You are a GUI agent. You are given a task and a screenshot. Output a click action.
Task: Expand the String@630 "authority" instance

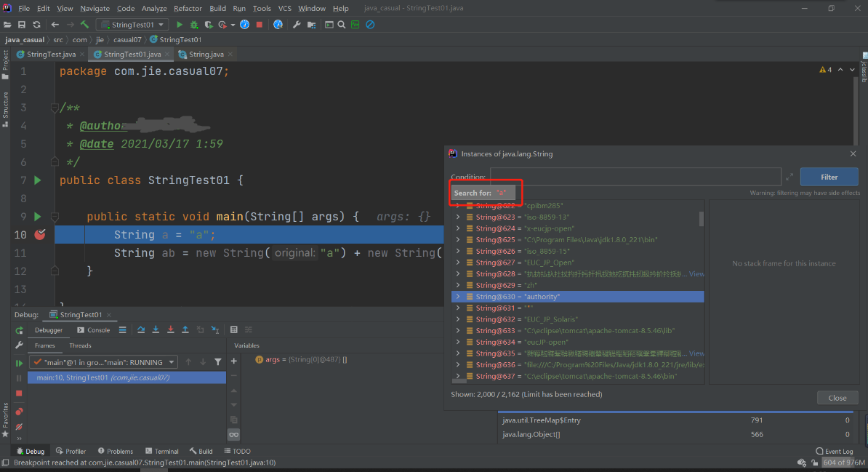click(458, 297)
